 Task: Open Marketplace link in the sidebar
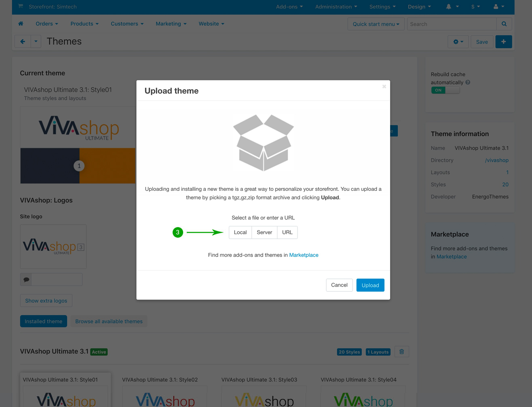click(x=452, y=257)
